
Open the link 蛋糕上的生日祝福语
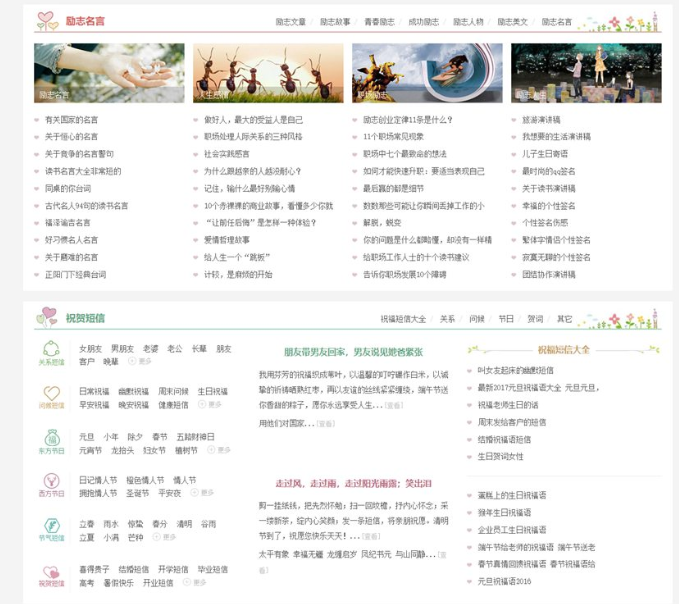point(511,495)
